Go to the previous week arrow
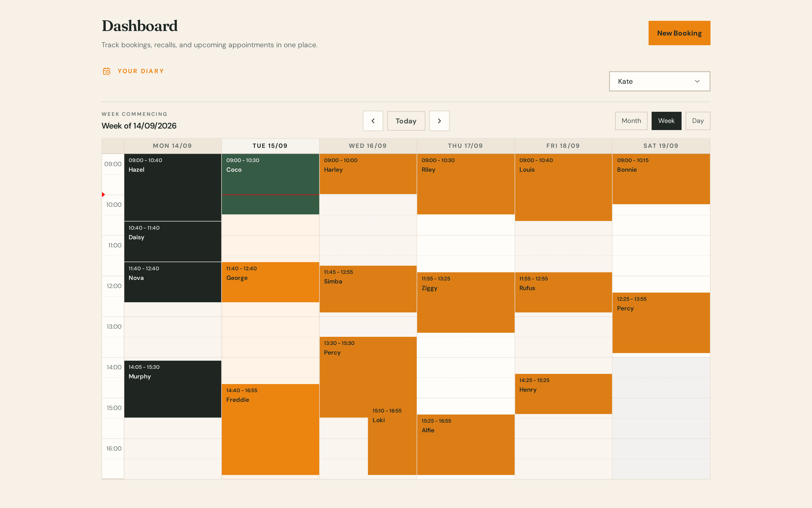The width and height of the screenshot is (812, 508). [x=373, y=121]
